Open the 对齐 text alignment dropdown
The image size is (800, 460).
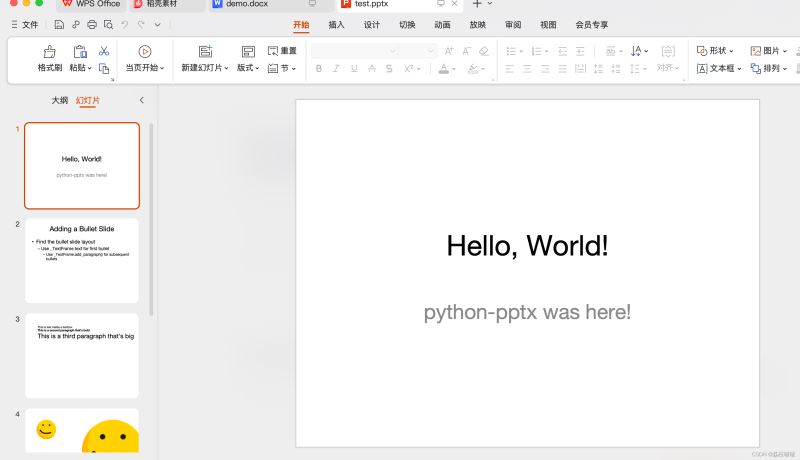point(667,68)
